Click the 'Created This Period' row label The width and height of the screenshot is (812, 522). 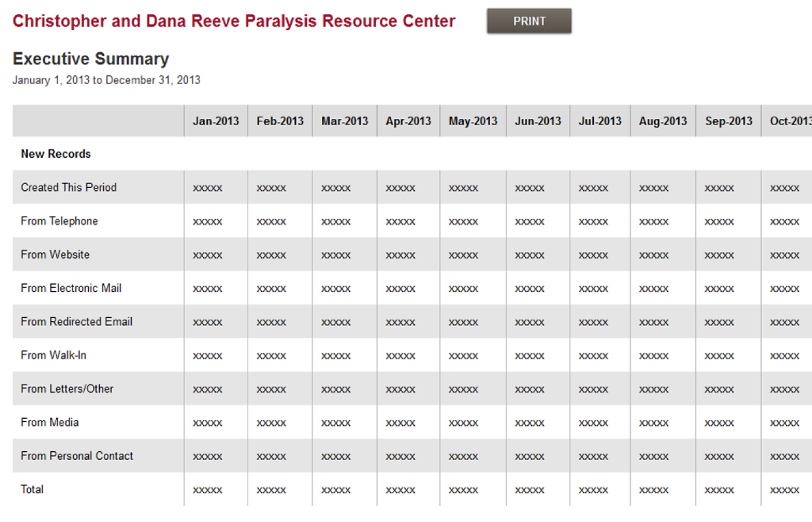click(68, 187)
